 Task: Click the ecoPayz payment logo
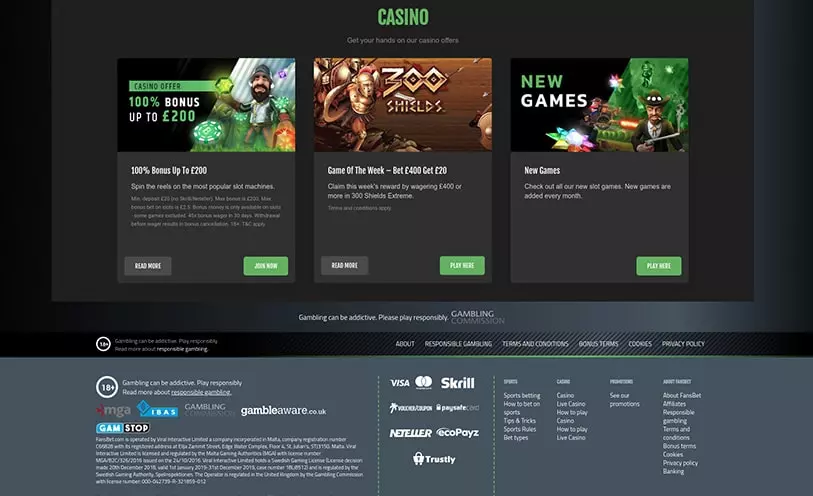457,432
